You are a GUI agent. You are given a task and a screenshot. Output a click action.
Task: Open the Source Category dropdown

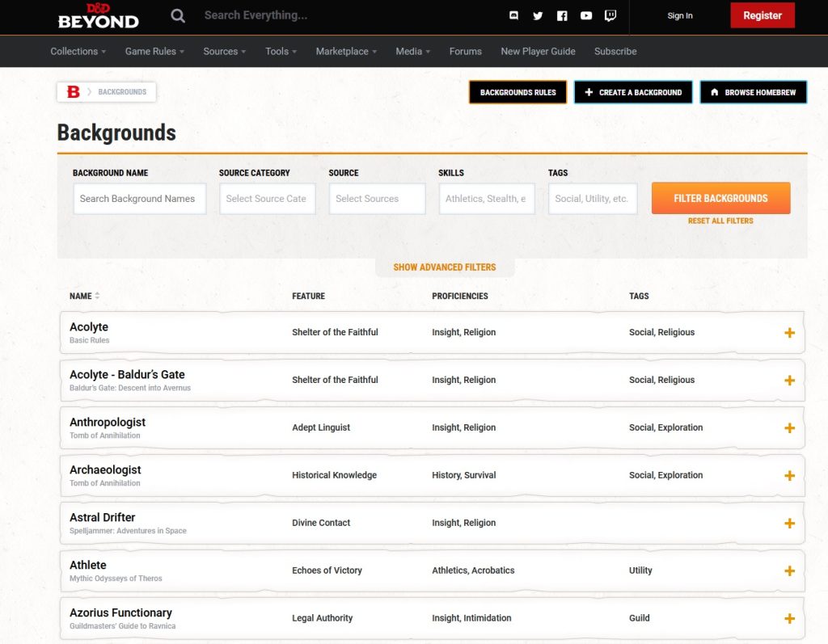(267, 199)
